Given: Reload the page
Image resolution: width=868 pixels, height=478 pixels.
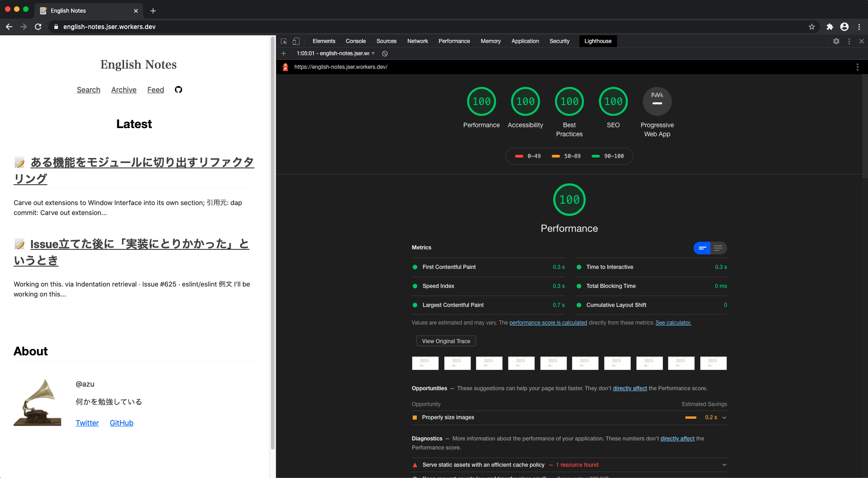Looking at the screenshot, I should [x=38, y=27].
